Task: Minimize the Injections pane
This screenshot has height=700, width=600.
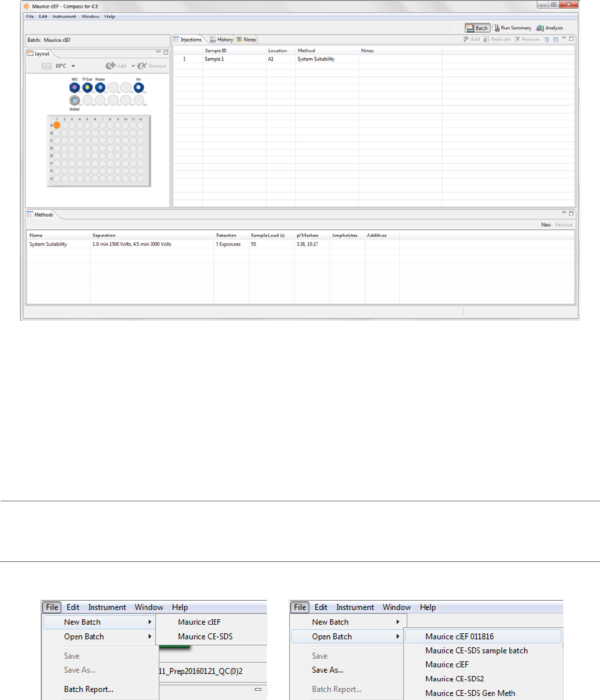Action: click(564, 38)
